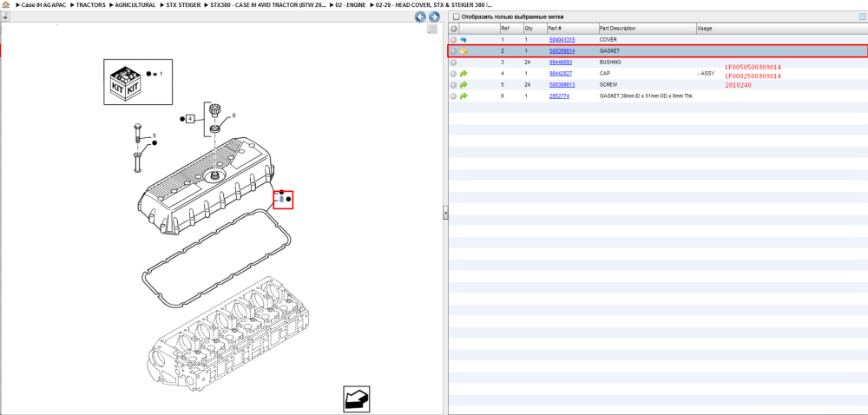Click the round add icon in the CAP row
Screen dimensions: 868x415
point(453,74)
